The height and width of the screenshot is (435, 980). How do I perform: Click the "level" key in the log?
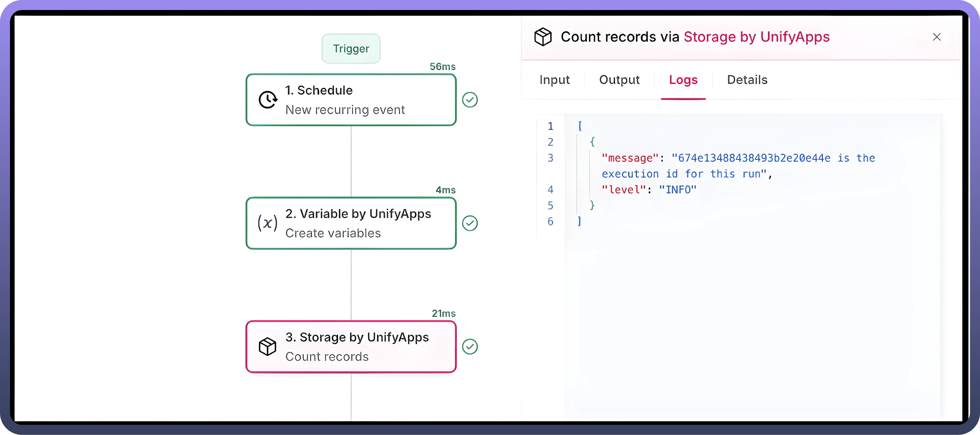(x=623, y=190)
